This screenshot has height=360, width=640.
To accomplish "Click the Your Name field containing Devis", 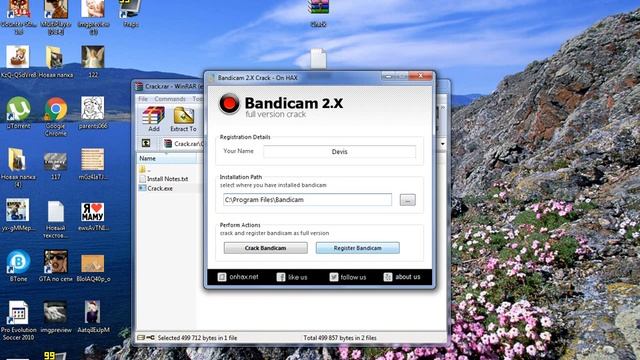I will [340, 152].
